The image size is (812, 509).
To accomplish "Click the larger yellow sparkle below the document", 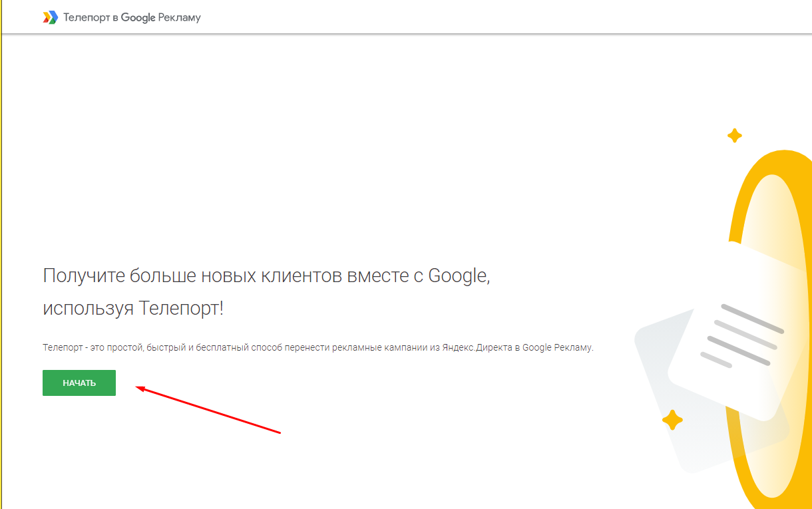I will (672, 420).
